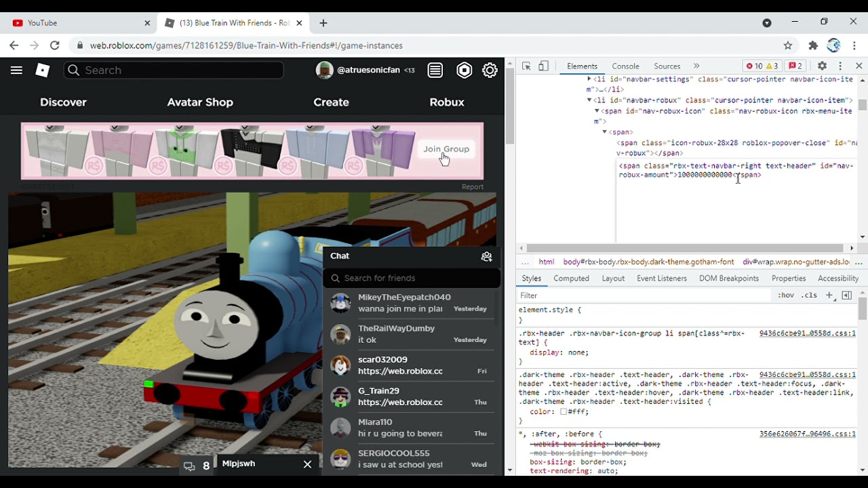Open the DOM Breakpoints tab

[729, 279]
